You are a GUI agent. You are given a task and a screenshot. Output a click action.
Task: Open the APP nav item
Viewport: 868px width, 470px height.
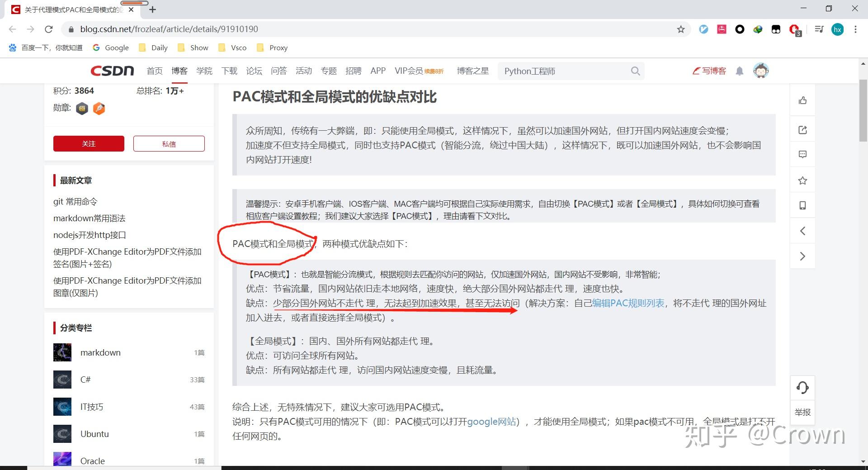[378, 71]
